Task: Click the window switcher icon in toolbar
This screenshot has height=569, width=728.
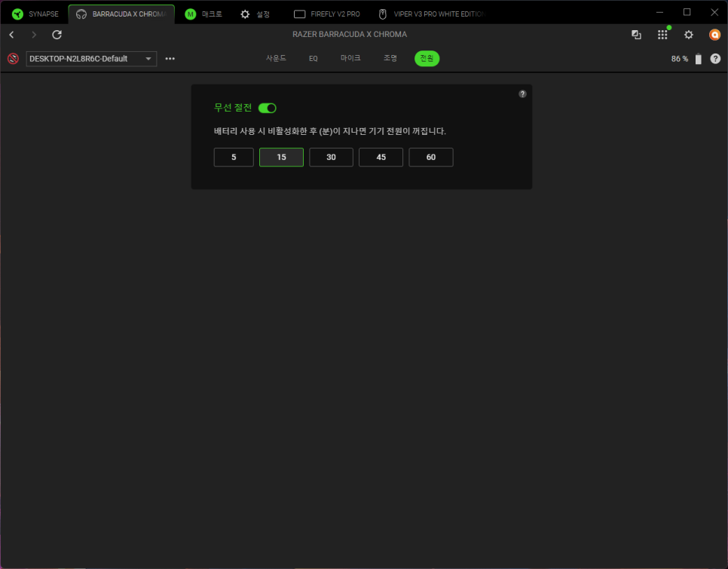Action: coord(636,35)
